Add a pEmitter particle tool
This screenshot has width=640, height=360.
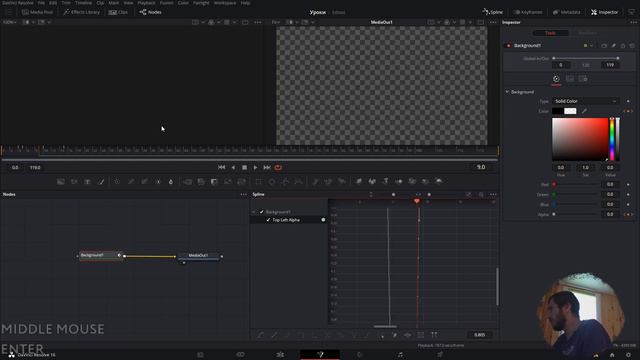click(315, 182)
